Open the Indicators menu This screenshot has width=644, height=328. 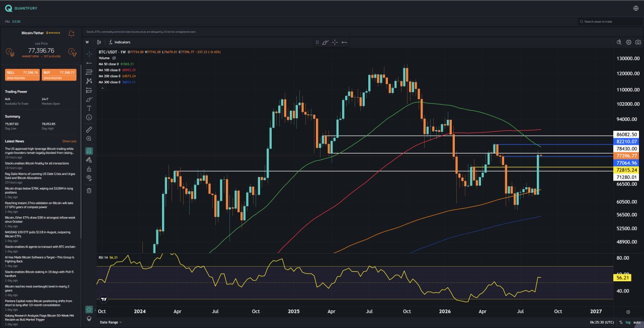pyautogui.click(x=120, y=42)
